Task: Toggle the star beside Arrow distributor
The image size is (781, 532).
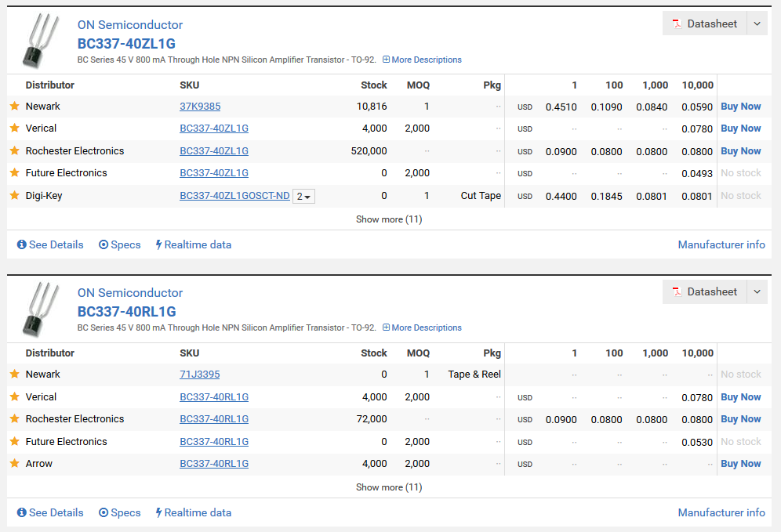Action: (x=14, y=463)
